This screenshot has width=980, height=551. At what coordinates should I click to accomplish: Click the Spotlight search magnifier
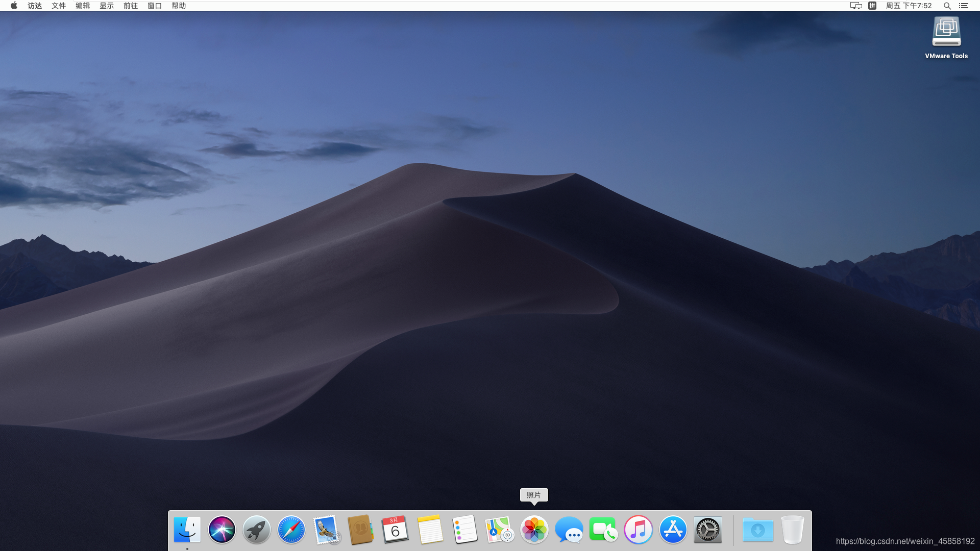947,6
